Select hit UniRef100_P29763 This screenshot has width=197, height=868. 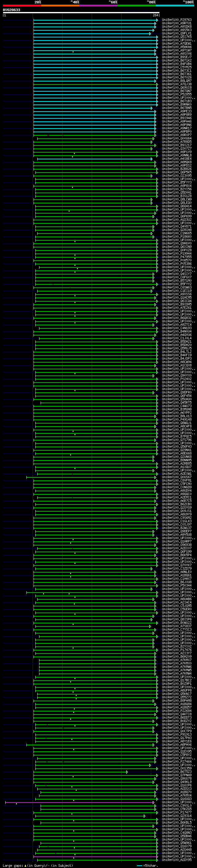[x=177, y=20]
